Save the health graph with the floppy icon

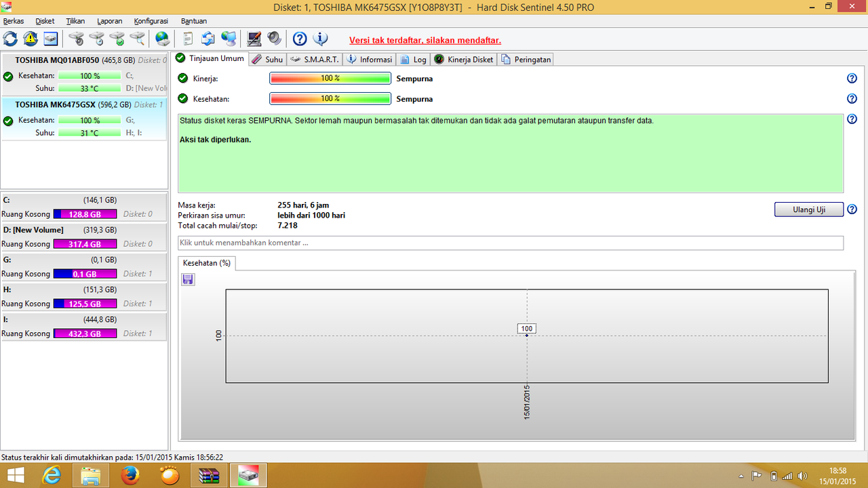pos(188,279)
